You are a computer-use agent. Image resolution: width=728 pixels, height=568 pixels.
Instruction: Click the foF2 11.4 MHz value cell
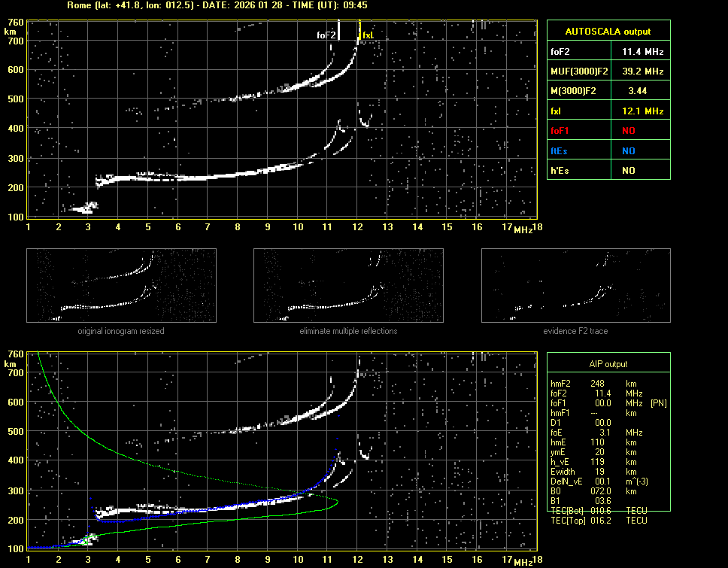click(642, 51)
